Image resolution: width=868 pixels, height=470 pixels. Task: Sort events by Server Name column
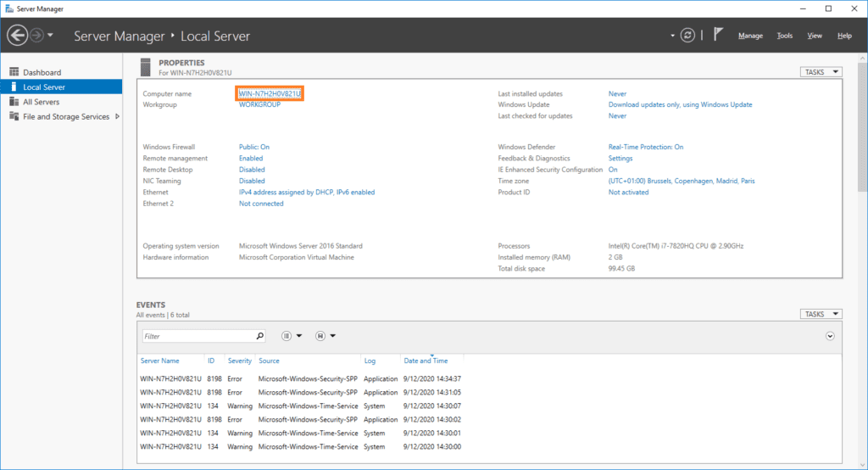[159, 361]
